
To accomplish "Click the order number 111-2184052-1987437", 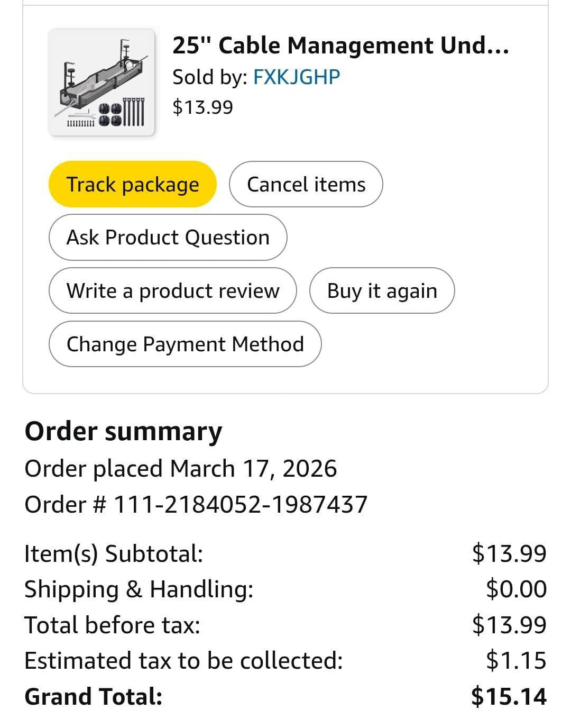I will [241, 504].
